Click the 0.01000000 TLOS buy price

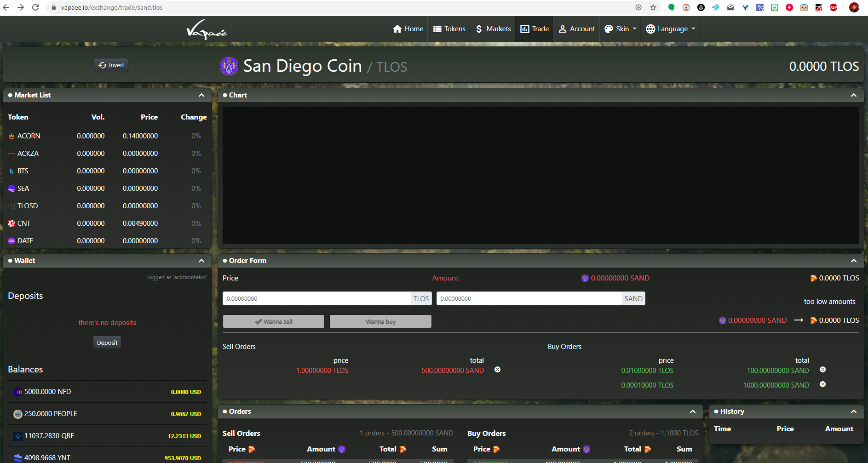[x=647, y=371]
